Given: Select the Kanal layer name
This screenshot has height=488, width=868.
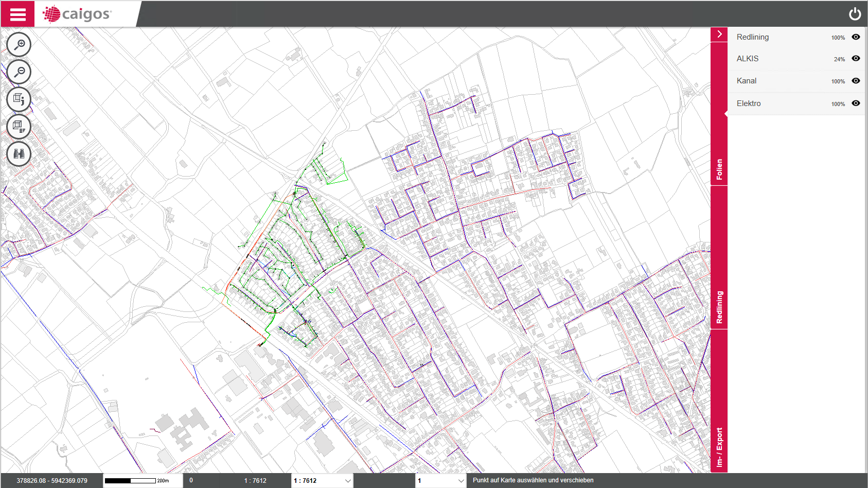Looking at the screenshot, I should coord(746,81).
